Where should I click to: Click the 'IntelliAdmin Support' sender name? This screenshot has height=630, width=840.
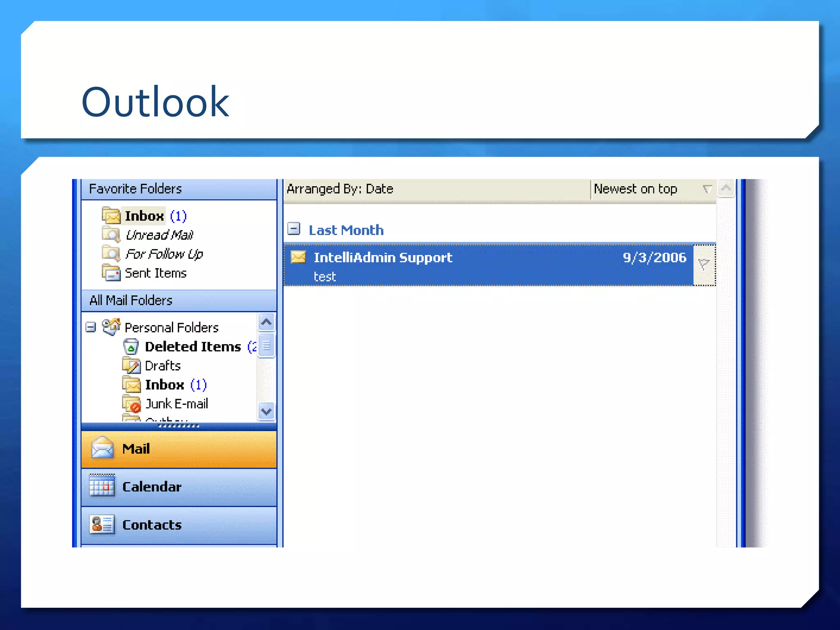coord(383,258)
